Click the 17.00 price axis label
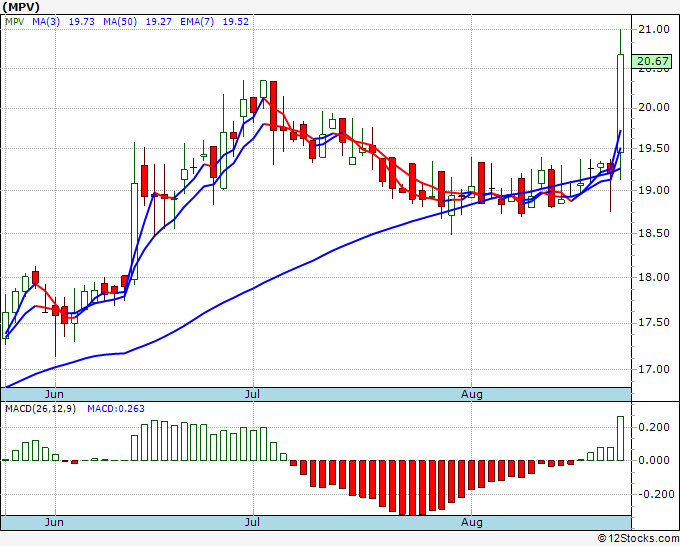 pos(654,369)
